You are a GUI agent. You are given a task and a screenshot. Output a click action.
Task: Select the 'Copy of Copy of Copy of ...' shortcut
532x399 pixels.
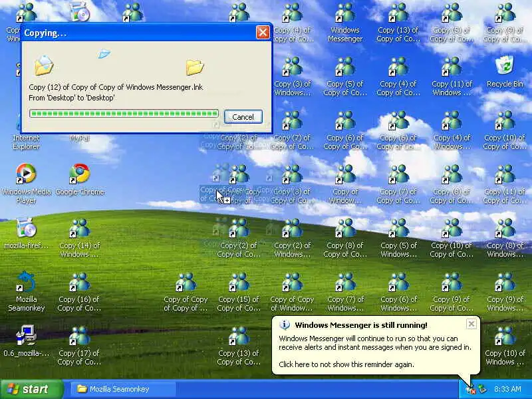(x=186, y=292)
